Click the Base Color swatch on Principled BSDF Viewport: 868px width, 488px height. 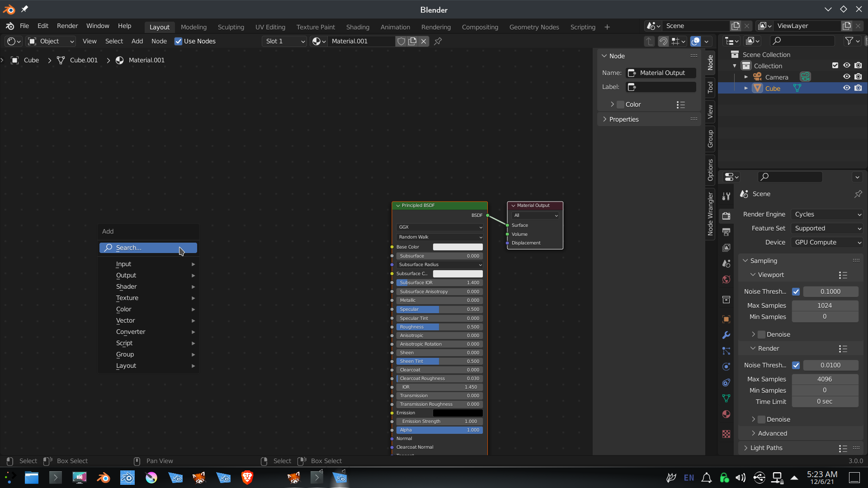[x=458, y=247]
